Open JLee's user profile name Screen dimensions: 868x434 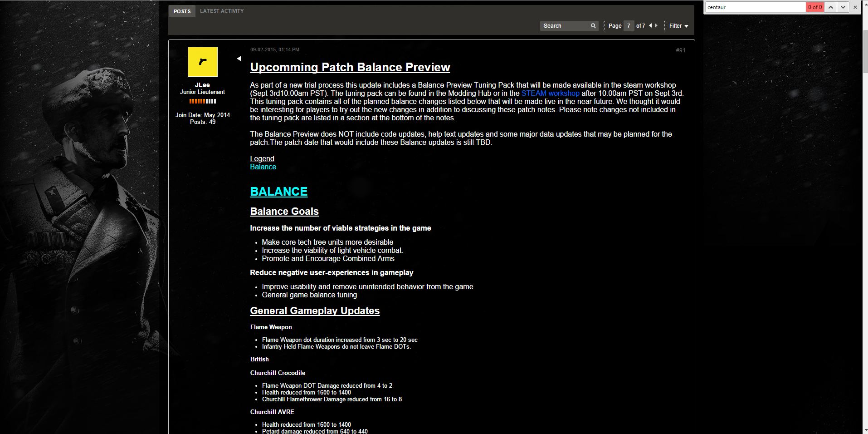tap(202, 85)
